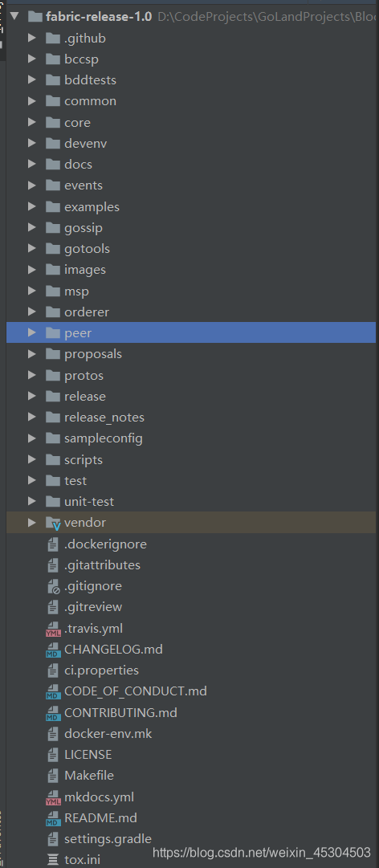Viewport: 379px width, 868px height.
Task: Expand the .github folder arrow
Action: click(x=32, y=39)
